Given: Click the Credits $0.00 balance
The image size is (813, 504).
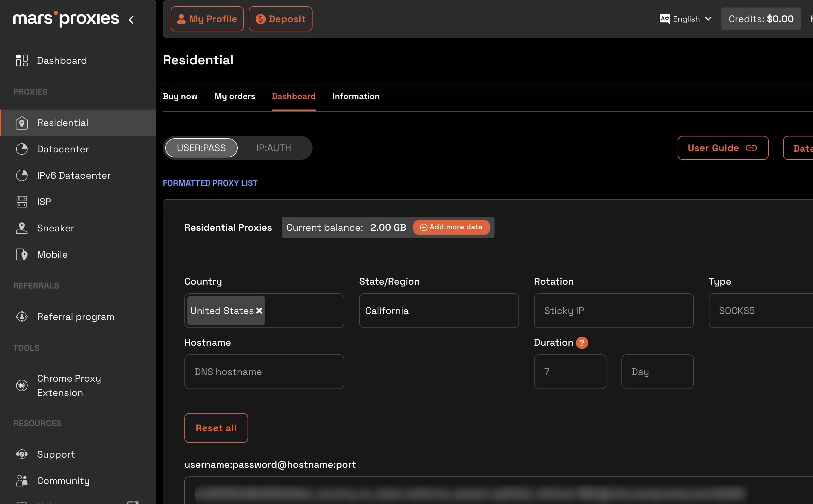Looking at the screenshot, I should tap(761, 19).
